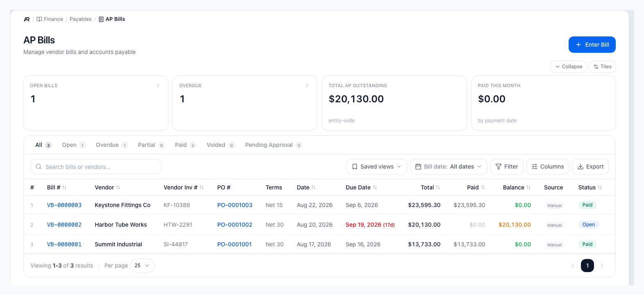644x295 pixels.
Task: Click the Filter button
Action: click(x=507, y=167)
